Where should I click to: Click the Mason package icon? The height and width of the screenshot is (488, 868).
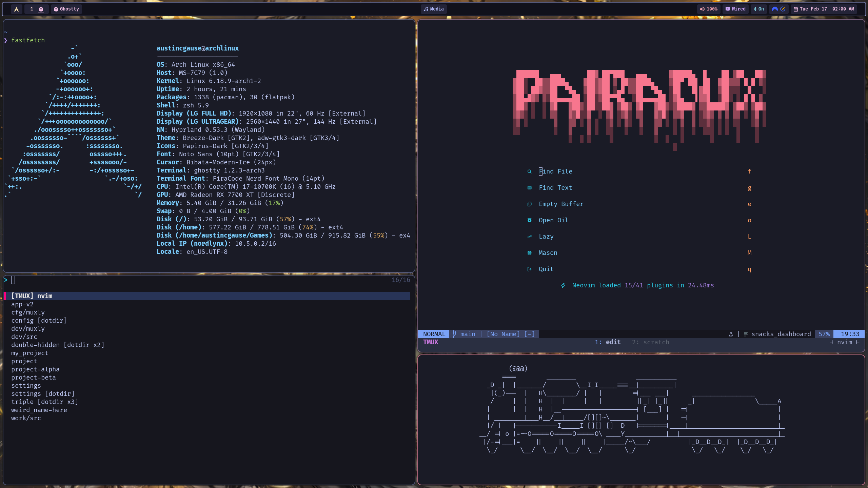pyautogui.click(x=529, y=253)
